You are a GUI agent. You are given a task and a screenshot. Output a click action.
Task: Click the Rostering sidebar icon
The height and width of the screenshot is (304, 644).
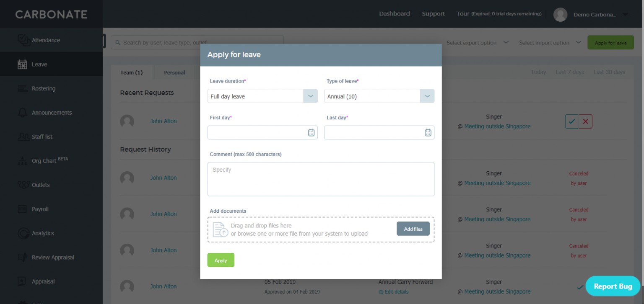[x=22, y=89]
